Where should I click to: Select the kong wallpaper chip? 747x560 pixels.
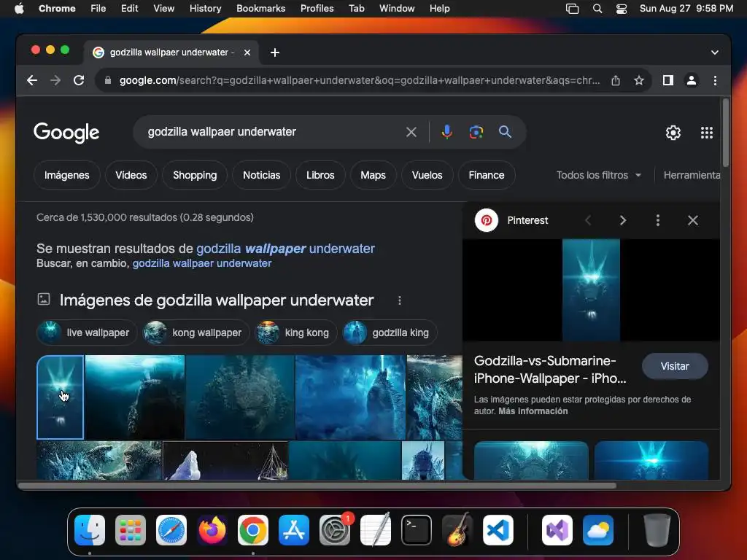[x=196, y=332]
